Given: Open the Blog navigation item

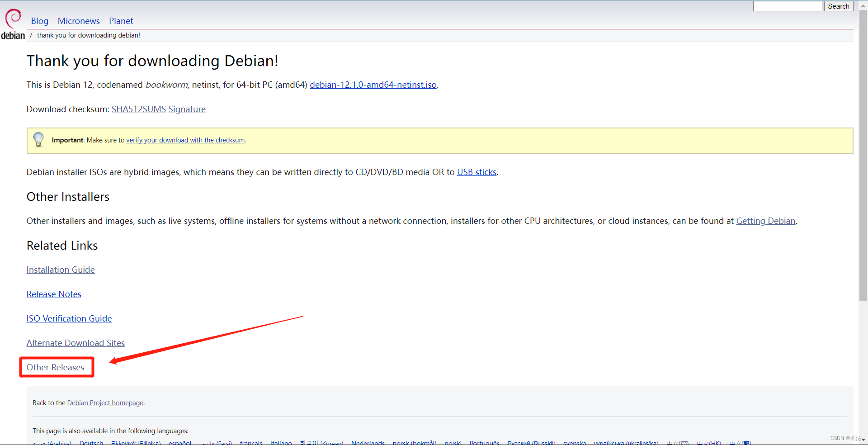Looking at the screenshot, I should tap(40, 21).
